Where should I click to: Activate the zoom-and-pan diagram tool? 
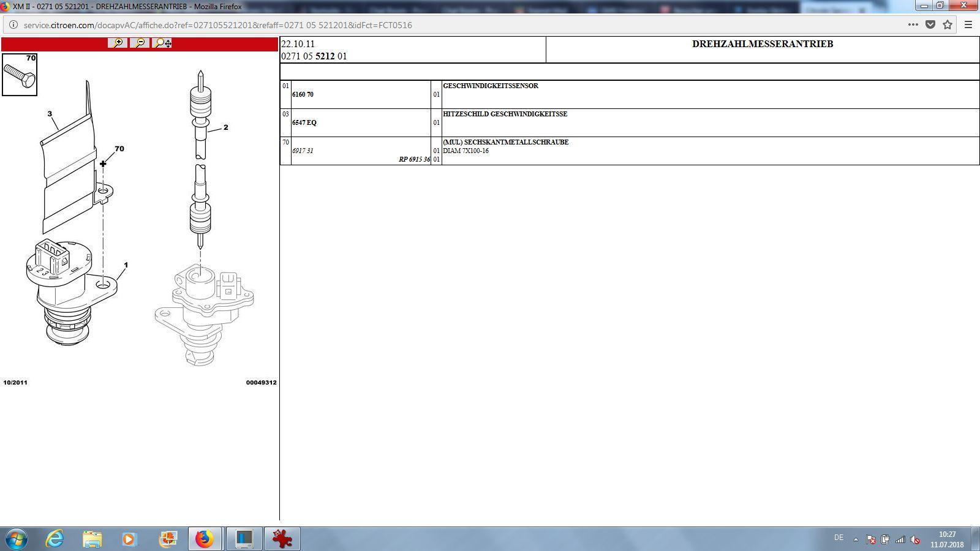[x=163, y=43]
